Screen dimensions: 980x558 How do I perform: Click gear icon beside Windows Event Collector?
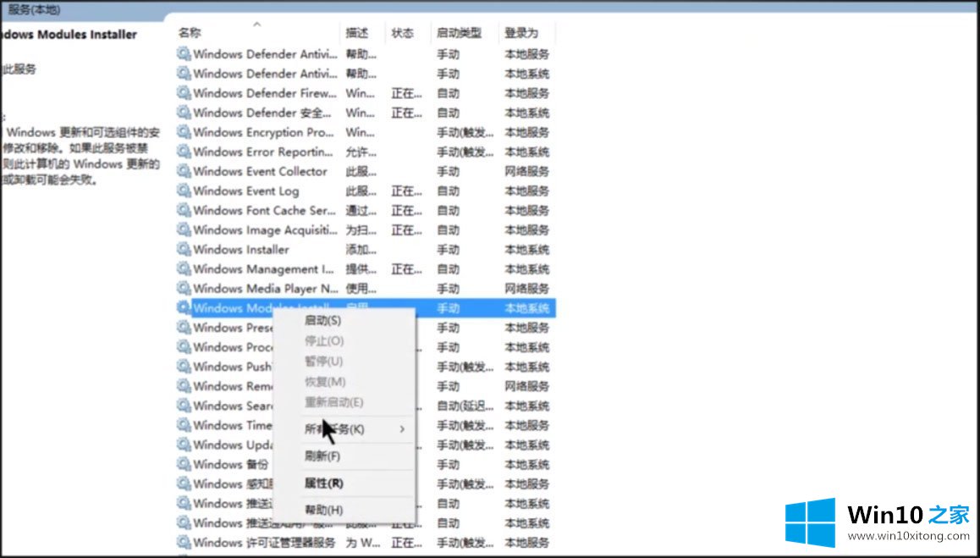184,171
